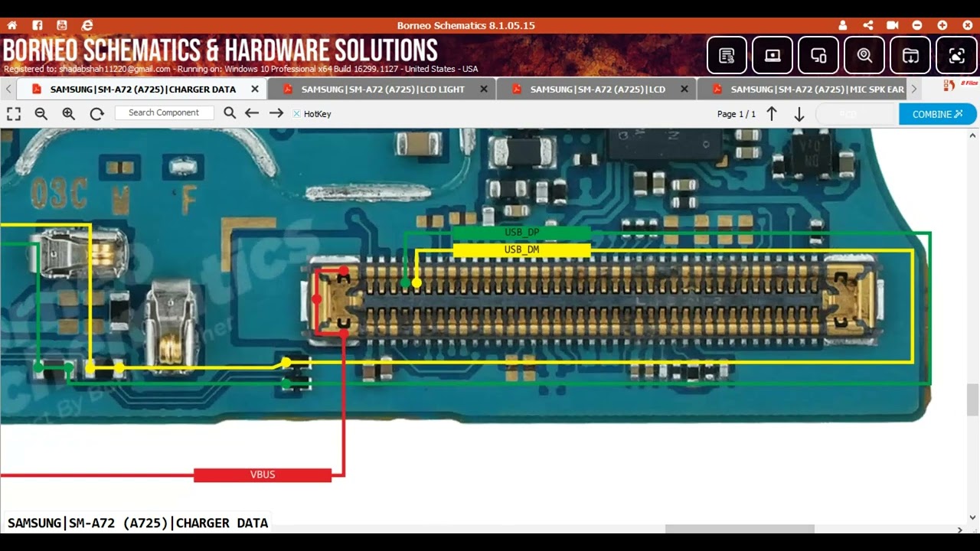Screen dimensions: 980x551
Task: Switch to the CHARGER DATA tab
Action: (142, 89)
